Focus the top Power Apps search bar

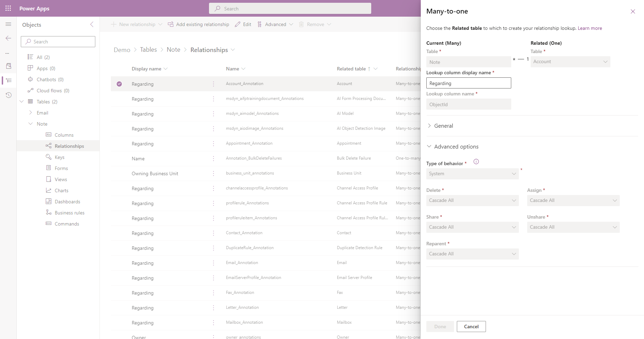click(x=290, y=8)
